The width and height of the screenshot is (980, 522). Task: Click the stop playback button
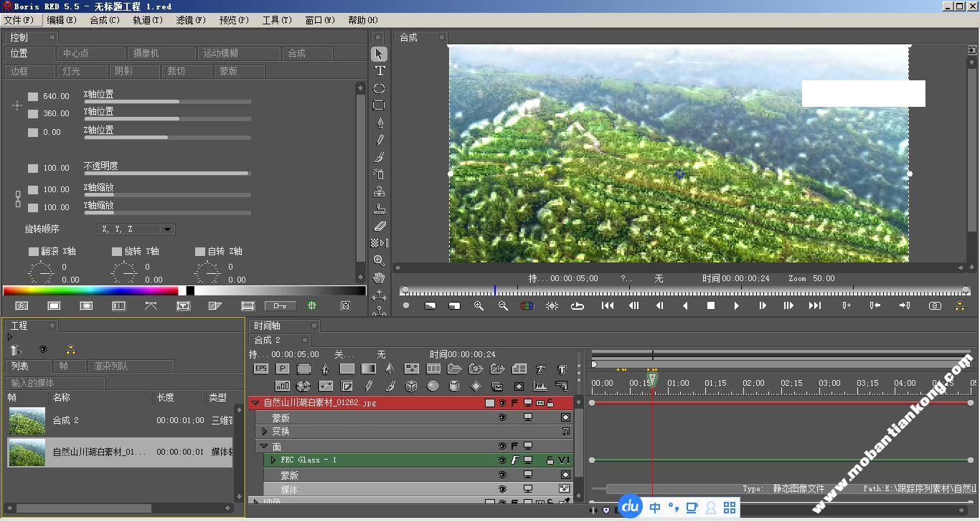point(711,305)
